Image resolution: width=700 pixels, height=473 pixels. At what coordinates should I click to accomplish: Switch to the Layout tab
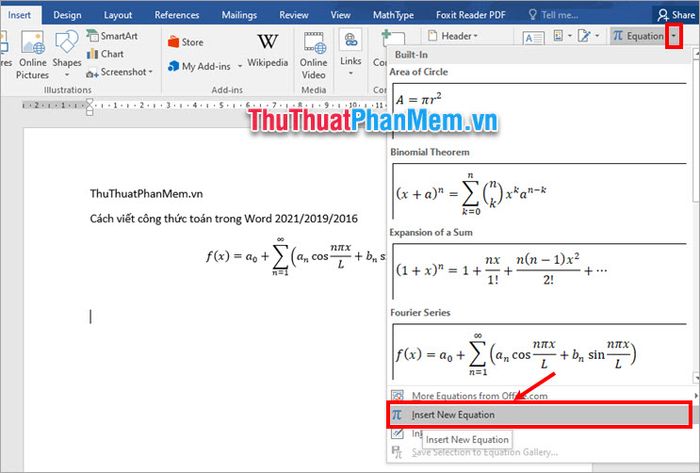coord(118,15)
